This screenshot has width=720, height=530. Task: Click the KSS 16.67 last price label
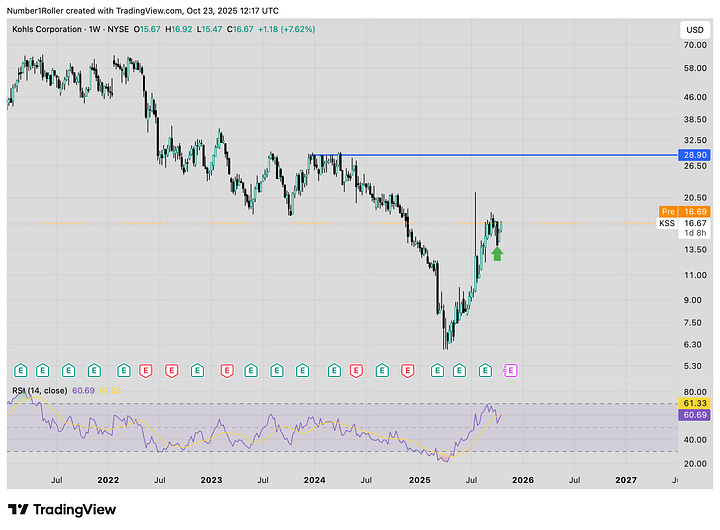(x=684, y=223)
